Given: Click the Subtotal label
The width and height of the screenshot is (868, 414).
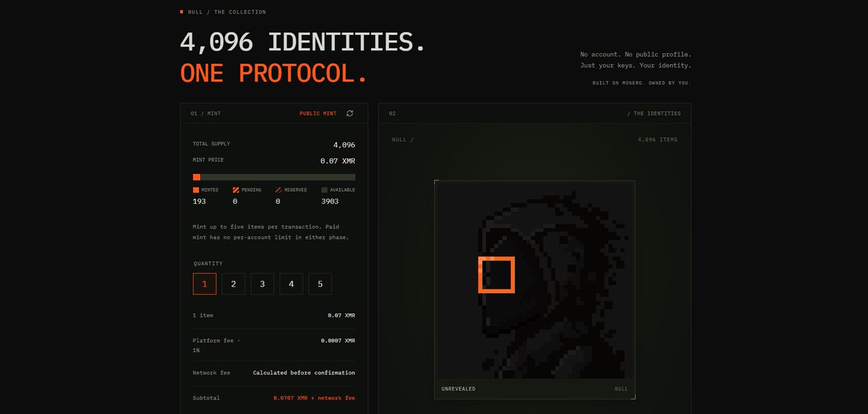Looking at the screenshot, I should tap(206, 398).
